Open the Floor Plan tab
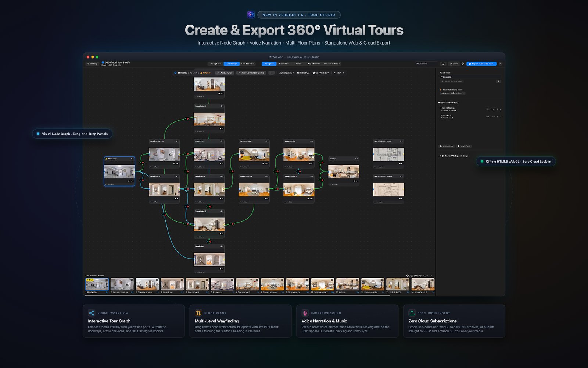Viewport: 588px width, 368px height. (x=284, y=64)
